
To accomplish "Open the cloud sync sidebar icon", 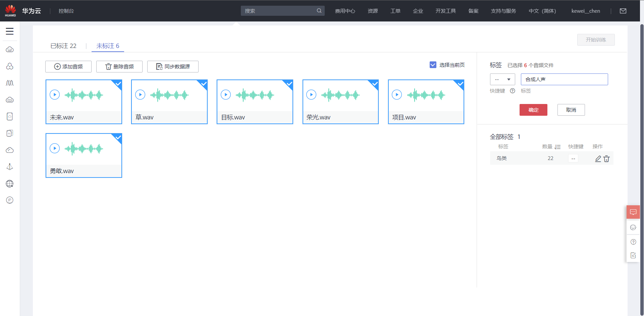I will coord(10,150).
